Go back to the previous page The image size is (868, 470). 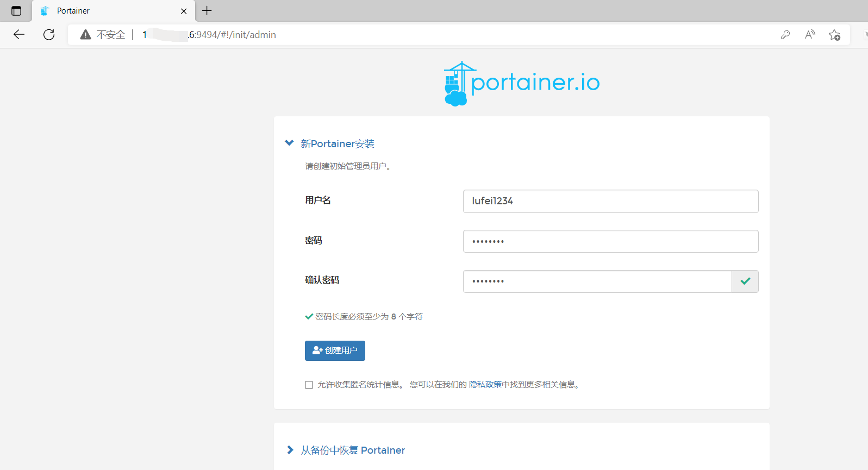pos(19,35)
